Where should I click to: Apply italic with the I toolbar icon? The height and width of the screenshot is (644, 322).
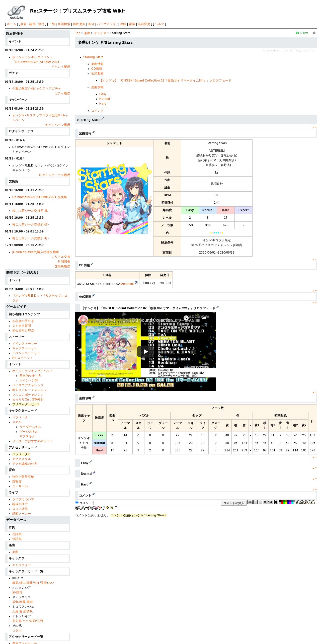coord(260,502)
